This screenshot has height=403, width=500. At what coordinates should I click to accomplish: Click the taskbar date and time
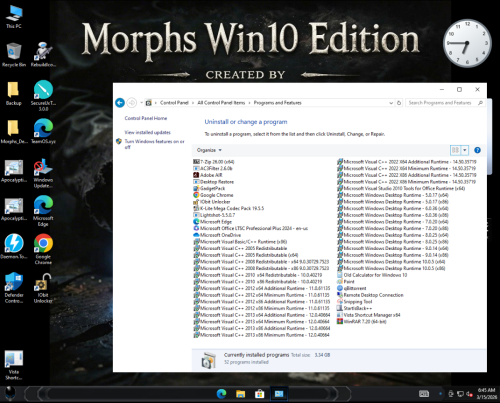(486, 394)
